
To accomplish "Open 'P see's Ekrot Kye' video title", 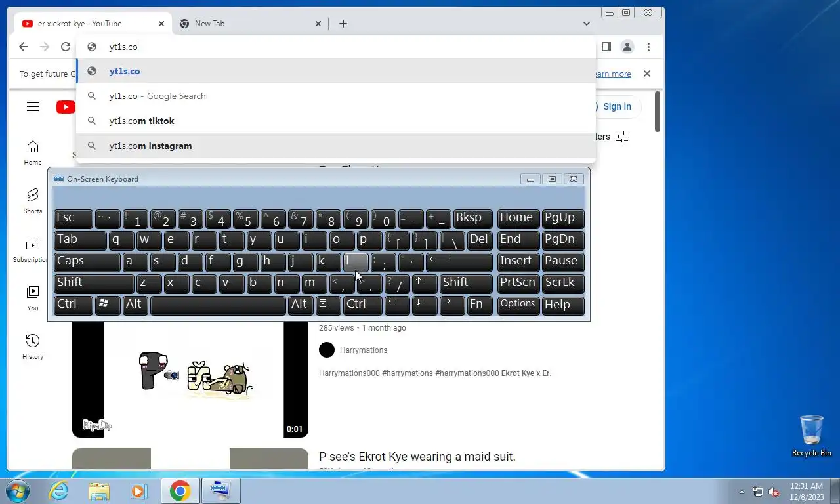I will point(417,456).
